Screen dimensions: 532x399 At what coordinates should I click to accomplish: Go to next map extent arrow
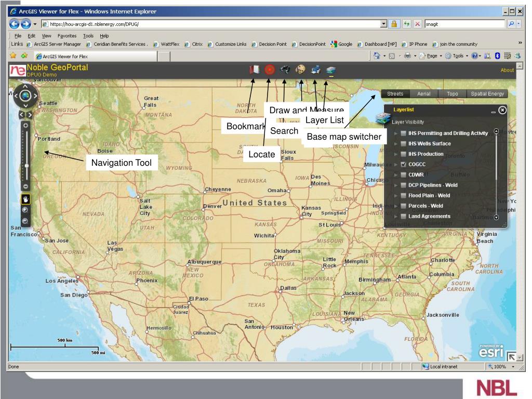[x=30, y=115]
